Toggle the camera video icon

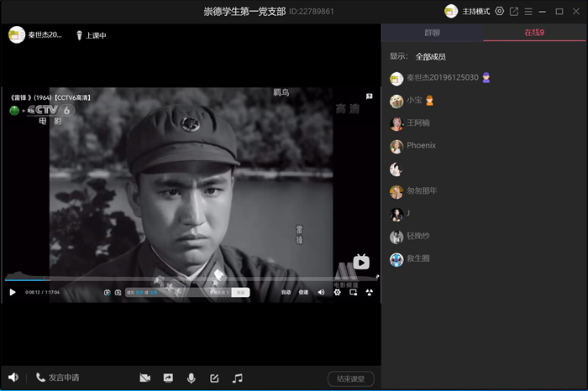click(144, 378)
